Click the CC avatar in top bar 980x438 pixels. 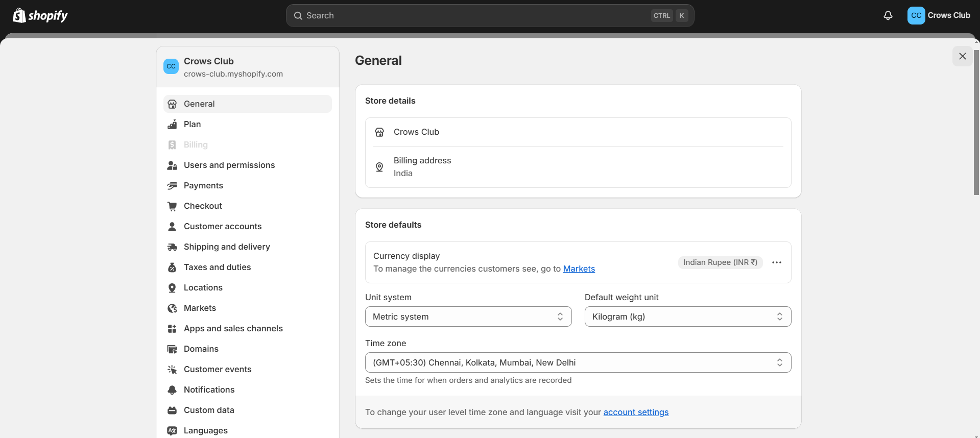pos(916,15)
